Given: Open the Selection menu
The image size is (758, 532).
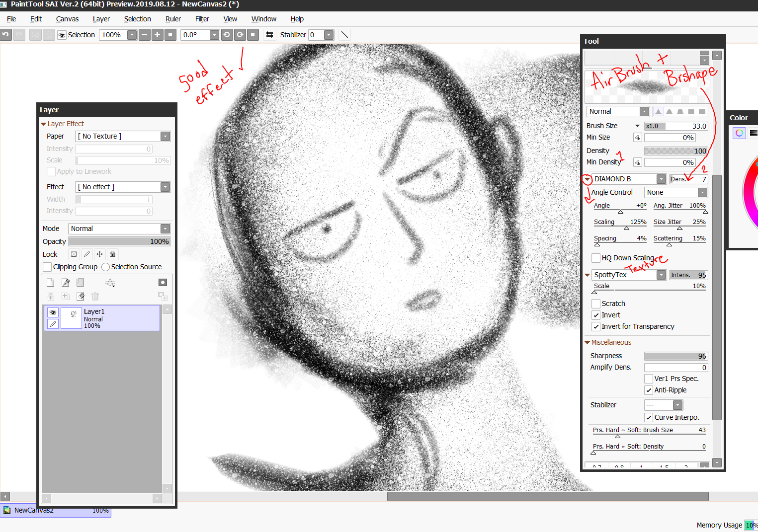Looking at the screenshot, I should click(137, 19).
